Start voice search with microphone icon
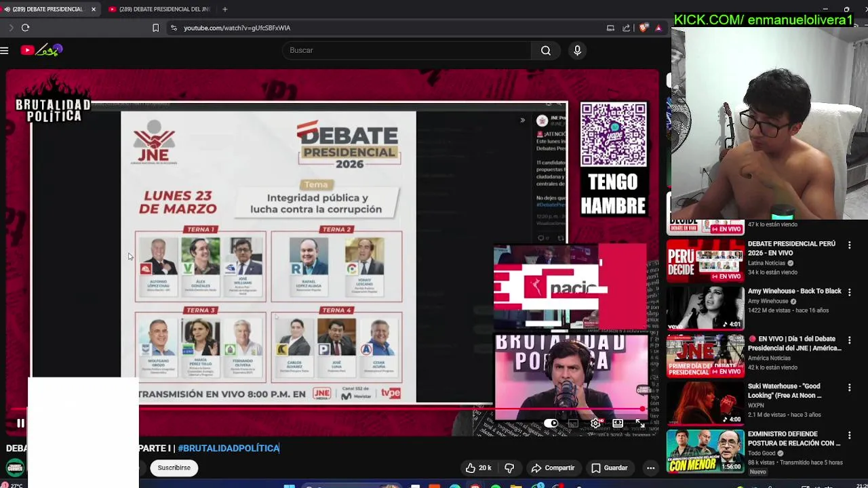Screen dimensions: 868x488 [x=578, y=50]
